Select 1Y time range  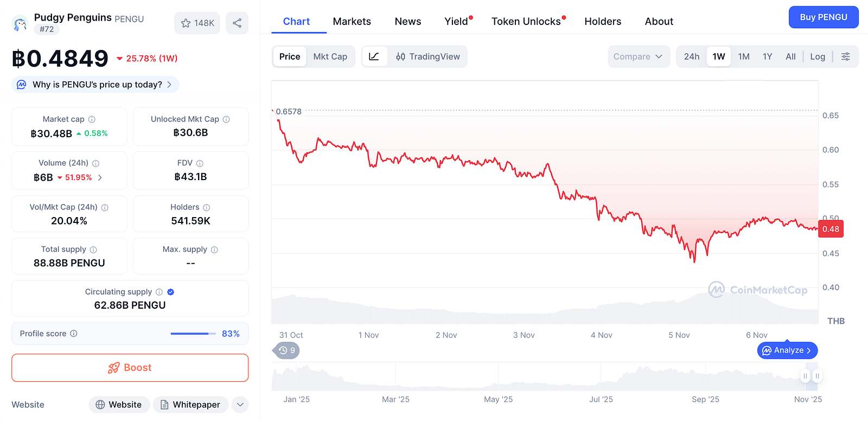768,56
